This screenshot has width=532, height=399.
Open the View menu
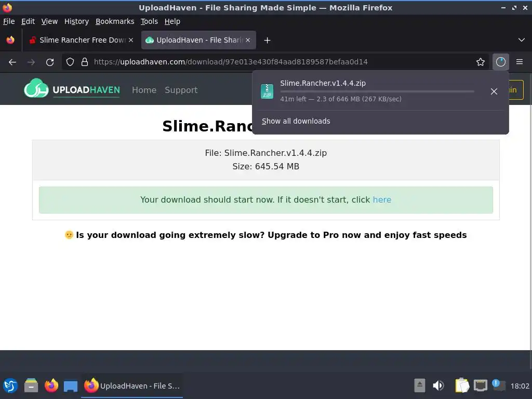tap(49, 21)
